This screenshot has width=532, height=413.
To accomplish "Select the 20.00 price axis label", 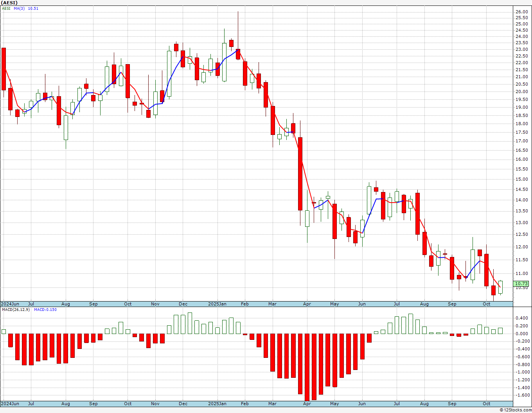I will (521, 92).
